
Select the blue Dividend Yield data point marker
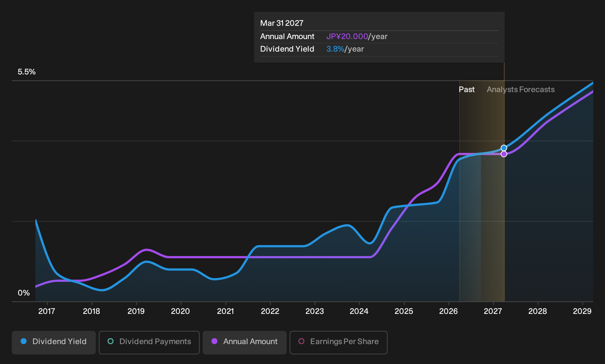pos(504,148)
